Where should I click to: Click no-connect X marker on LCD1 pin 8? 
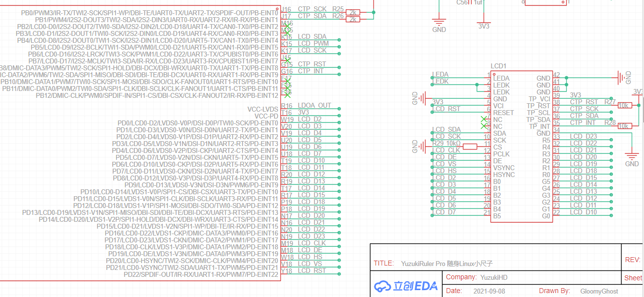[x=484, y=126]
